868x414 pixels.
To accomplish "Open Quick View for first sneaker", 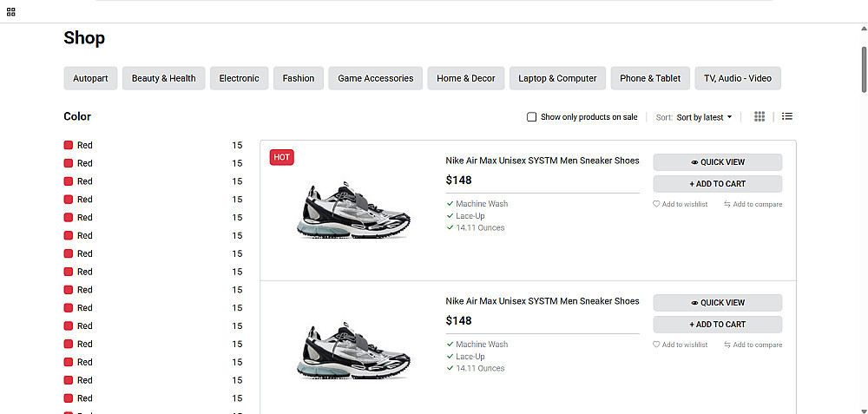I will (x=717, y=162).
